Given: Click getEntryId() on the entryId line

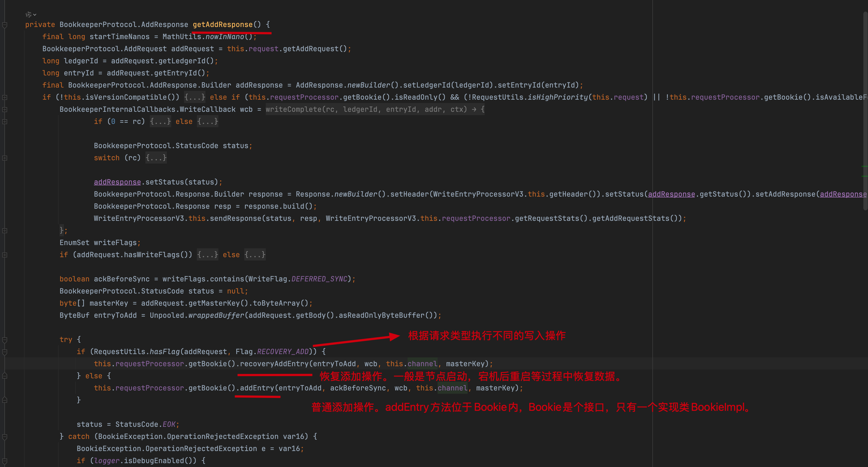Looking at the screenshot, I should pyautogui.click(x=180, y=73).
